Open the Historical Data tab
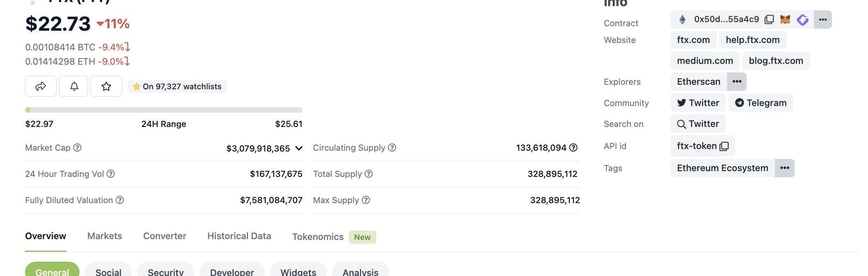Screen dimensions: 868x276 239,236
